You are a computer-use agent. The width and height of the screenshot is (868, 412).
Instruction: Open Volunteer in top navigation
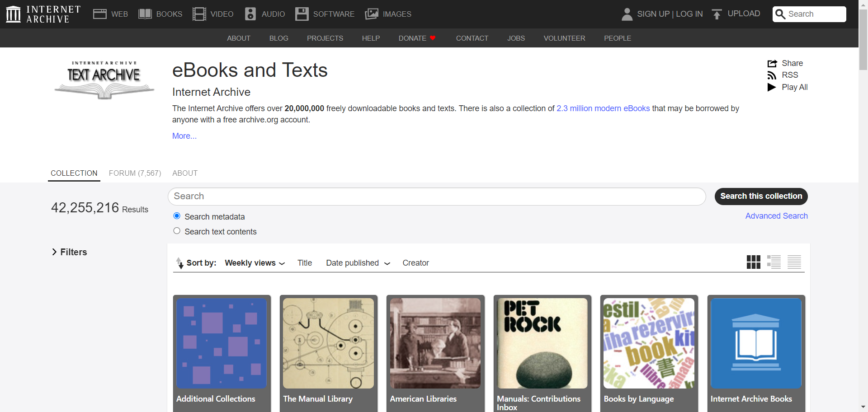(564, 38)
